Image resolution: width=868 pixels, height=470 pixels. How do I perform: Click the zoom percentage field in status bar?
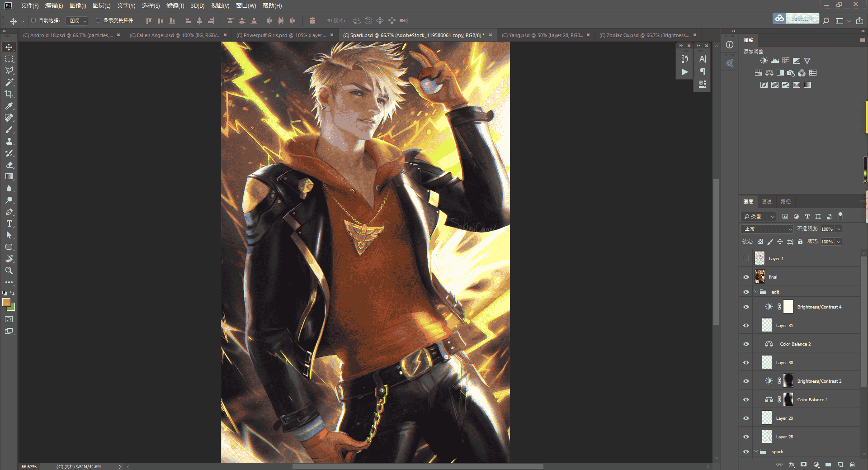point(29,466)
